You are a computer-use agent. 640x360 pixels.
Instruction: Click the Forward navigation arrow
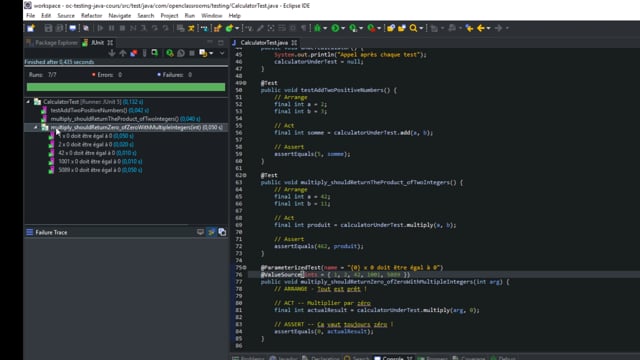(x=499, y=28)
